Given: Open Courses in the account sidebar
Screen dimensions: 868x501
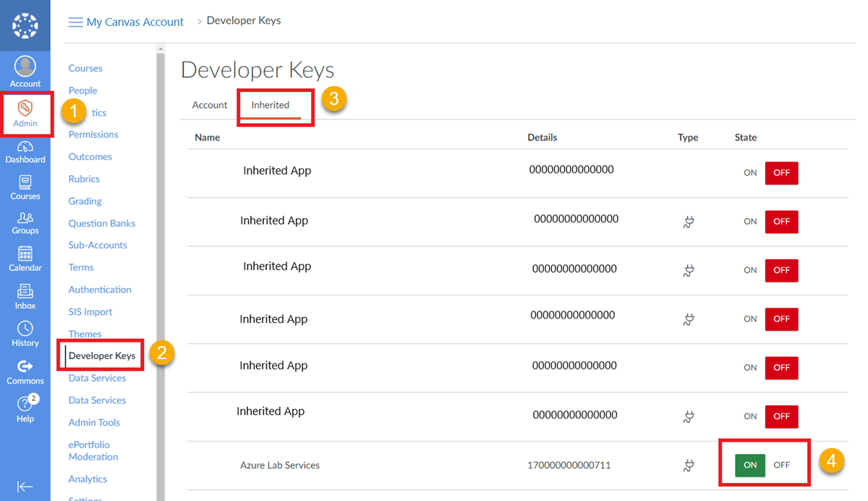Looking at the screenshot, I should click(85, 68).
